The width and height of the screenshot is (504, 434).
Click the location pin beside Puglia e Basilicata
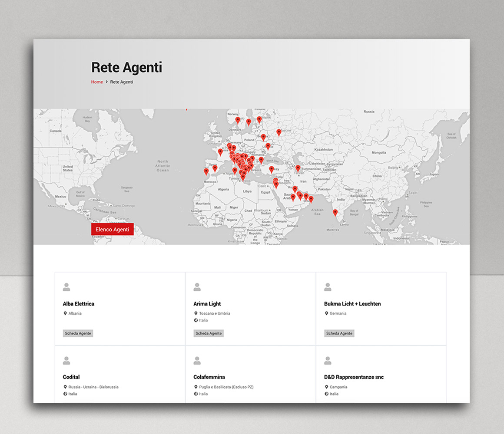pyautogui.click(x=196, y=387)
